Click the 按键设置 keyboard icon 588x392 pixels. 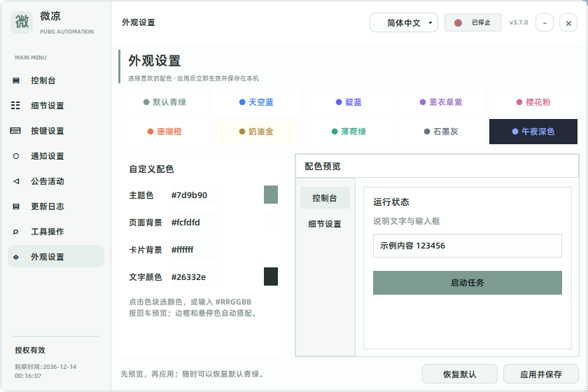click(x=15, y=130)
